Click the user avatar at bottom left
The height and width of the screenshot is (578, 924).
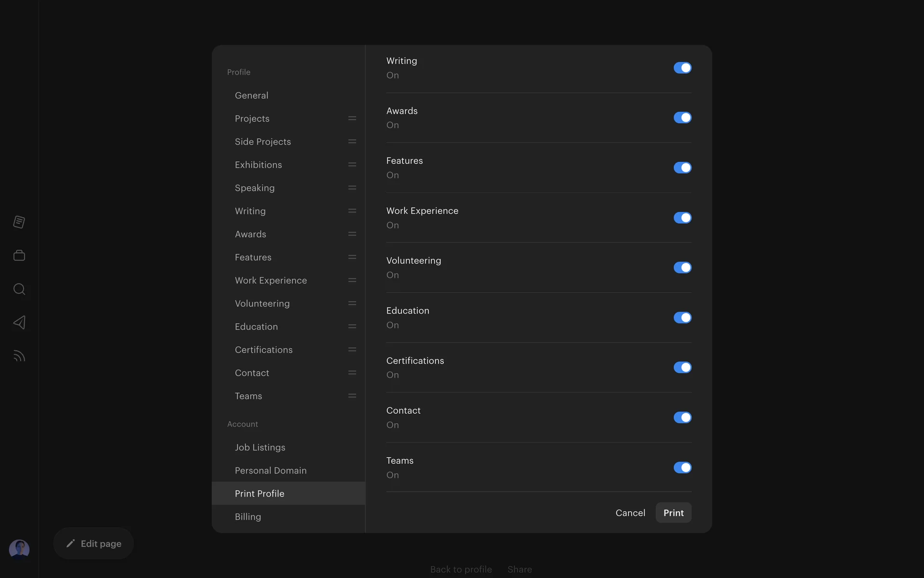[19, 549]
